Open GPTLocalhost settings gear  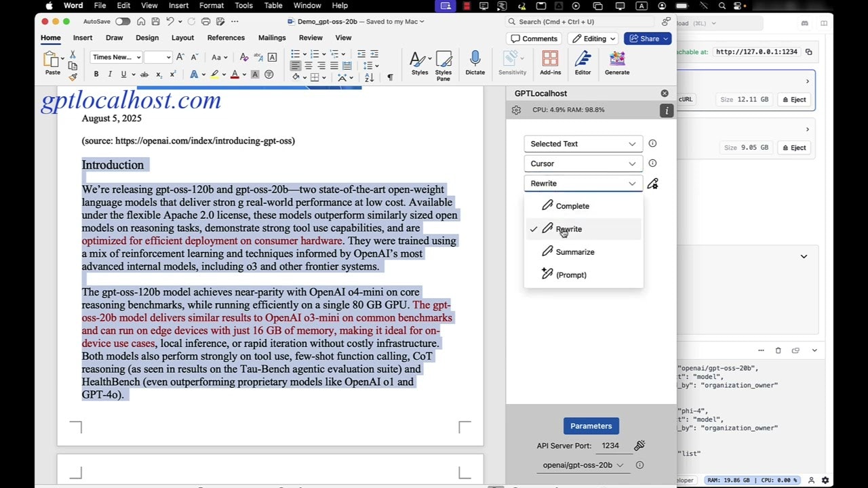(x=516, y=109)
